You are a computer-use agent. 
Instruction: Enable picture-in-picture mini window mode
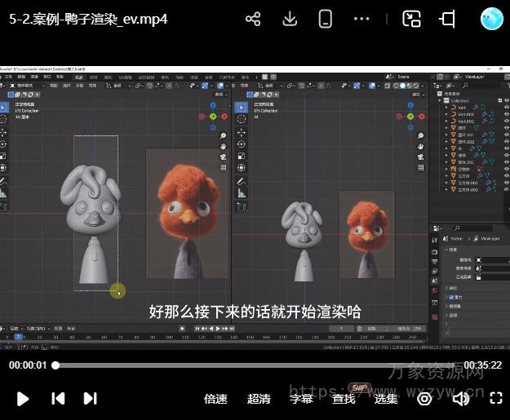click(412, 19)
